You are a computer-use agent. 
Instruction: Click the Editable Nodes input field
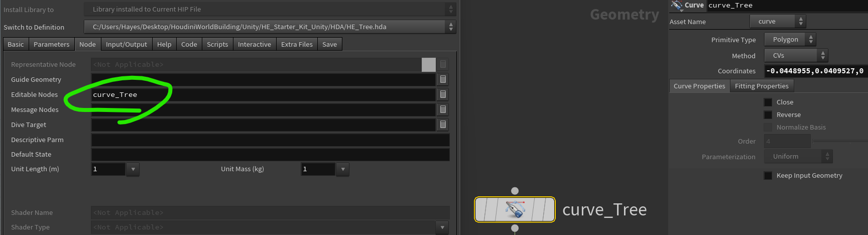[x=263, y=94]
